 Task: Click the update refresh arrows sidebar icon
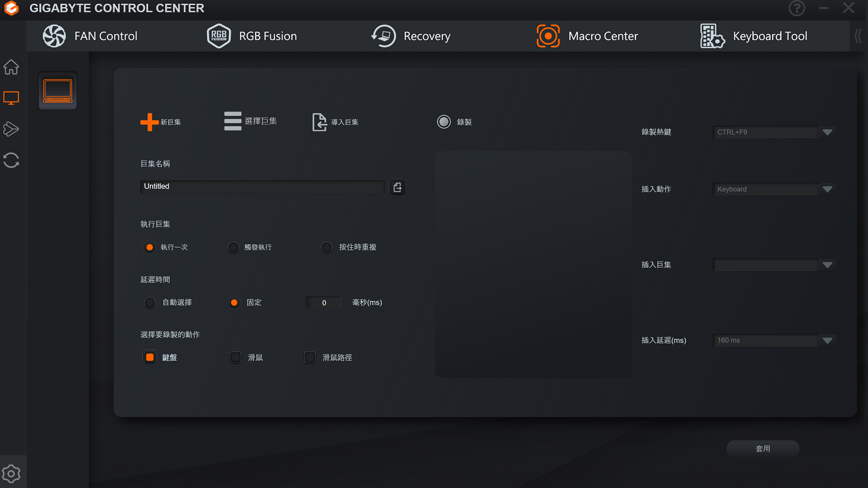pos(11,160)
